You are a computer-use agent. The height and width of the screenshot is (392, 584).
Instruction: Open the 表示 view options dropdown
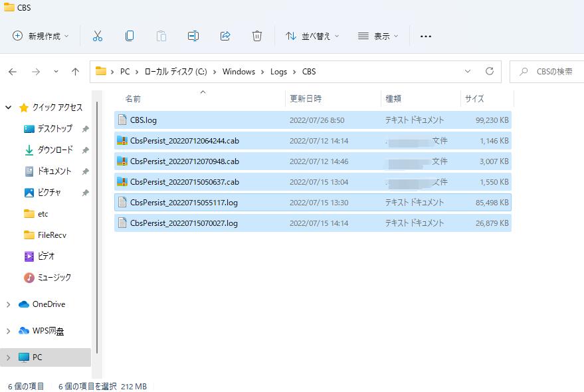pos(377,36)
